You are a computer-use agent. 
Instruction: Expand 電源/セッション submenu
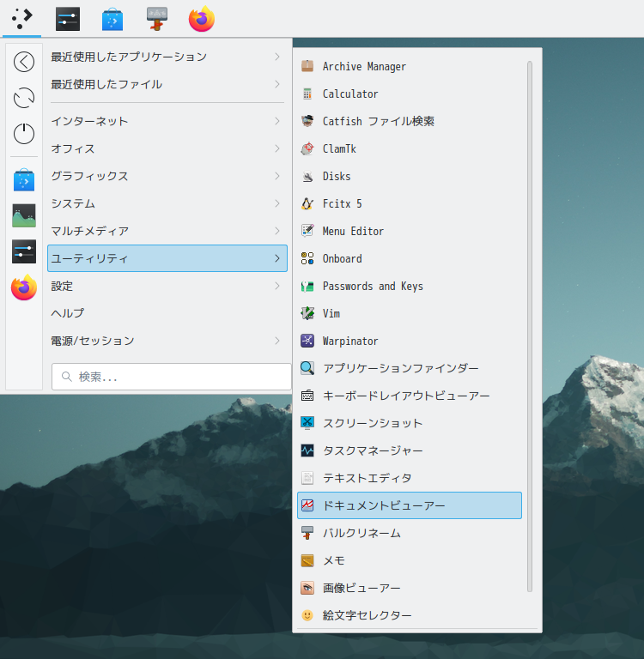(x=167, y=341)
